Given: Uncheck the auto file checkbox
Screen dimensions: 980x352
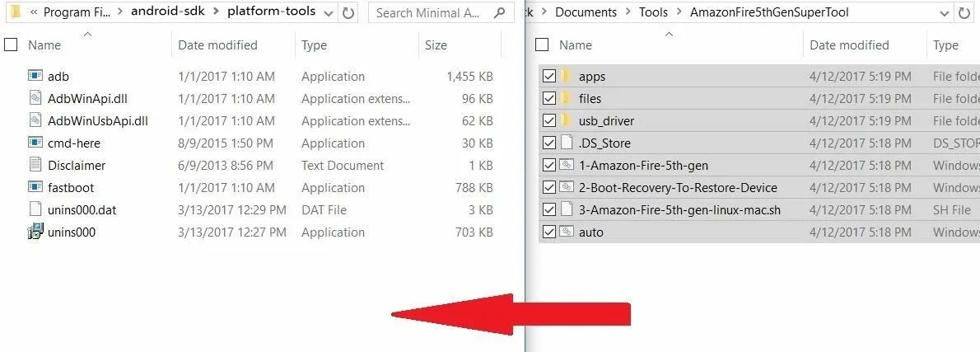Looking at the screenshot, I should pyautogui.click(x=549, y=232).
